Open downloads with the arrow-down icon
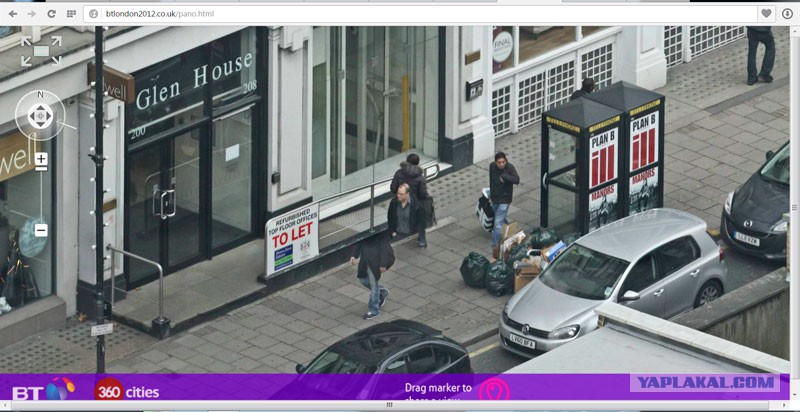The image size is (800, 412). 787,14
